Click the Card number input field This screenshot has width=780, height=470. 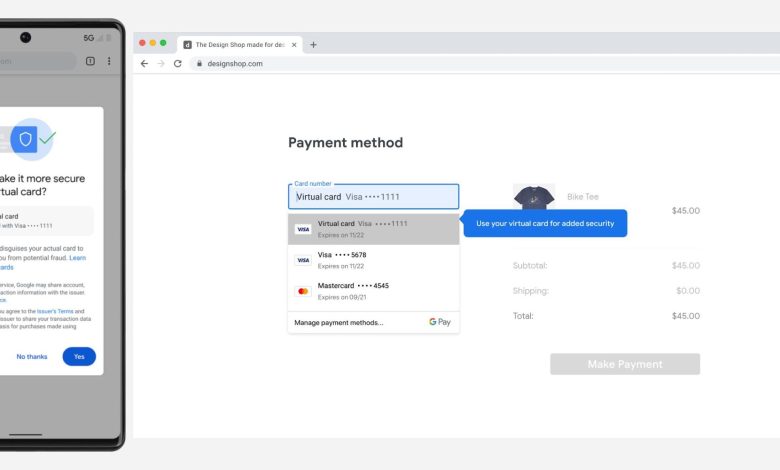(373, 197)
